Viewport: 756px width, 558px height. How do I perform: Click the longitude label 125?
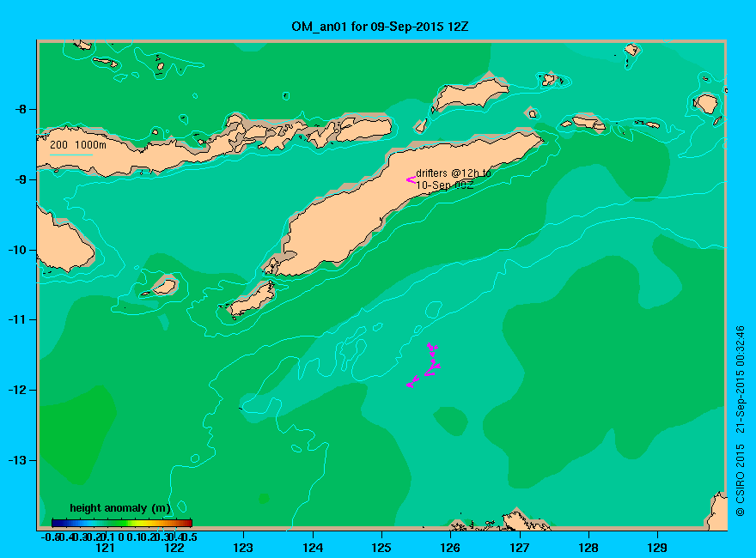[381, 548]
